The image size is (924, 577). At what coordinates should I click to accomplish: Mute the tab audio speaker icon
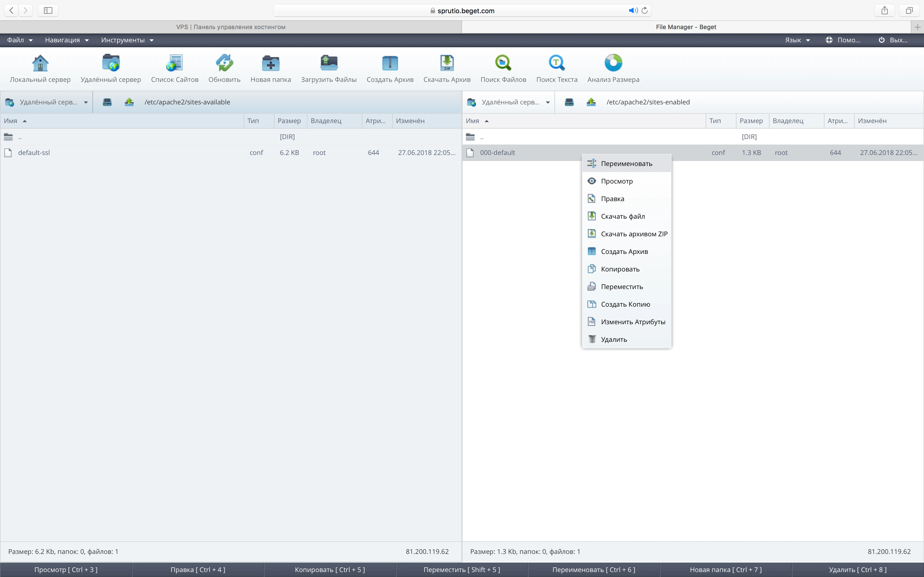tap(633, 11)
